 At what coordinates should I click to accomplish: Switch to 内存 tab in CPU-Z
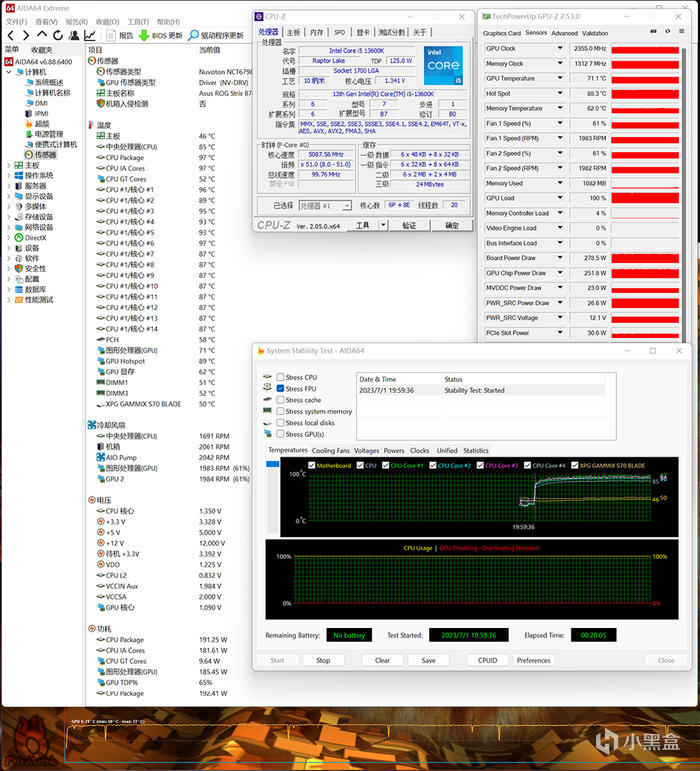[317, 32]
